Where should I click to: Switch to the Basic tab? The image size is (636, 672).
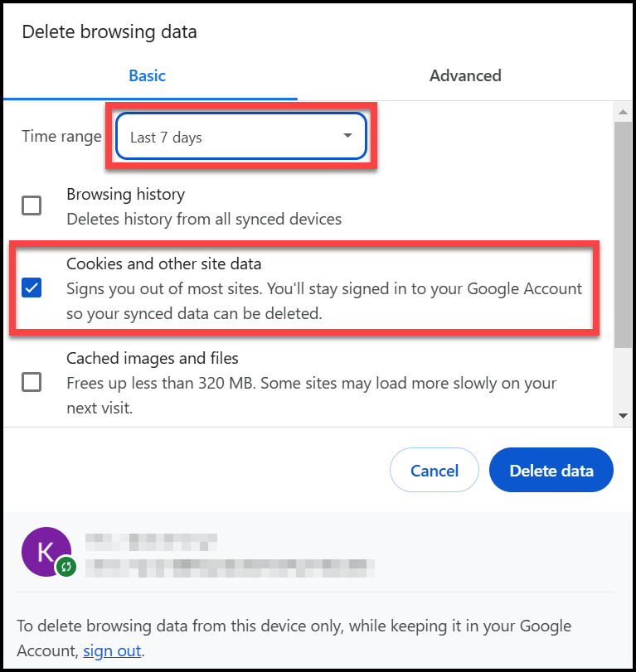[x=148, y=75]
